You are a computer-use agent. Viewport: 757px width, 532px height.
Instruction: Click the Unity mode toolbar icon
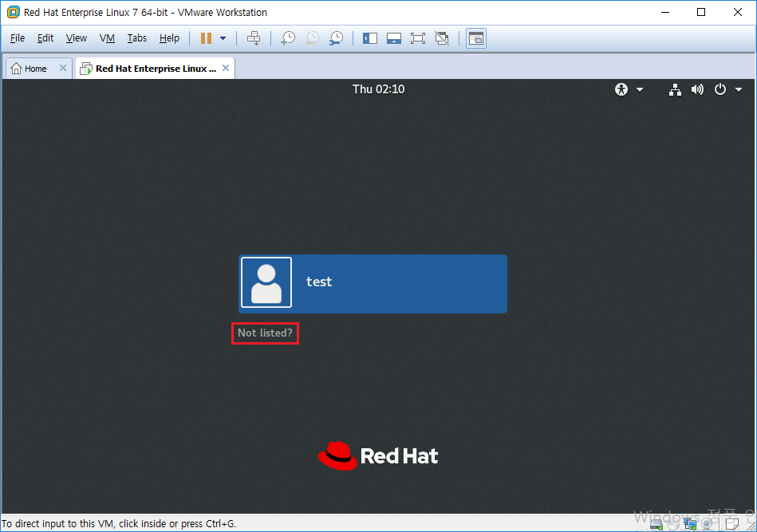tap(442, 38)
